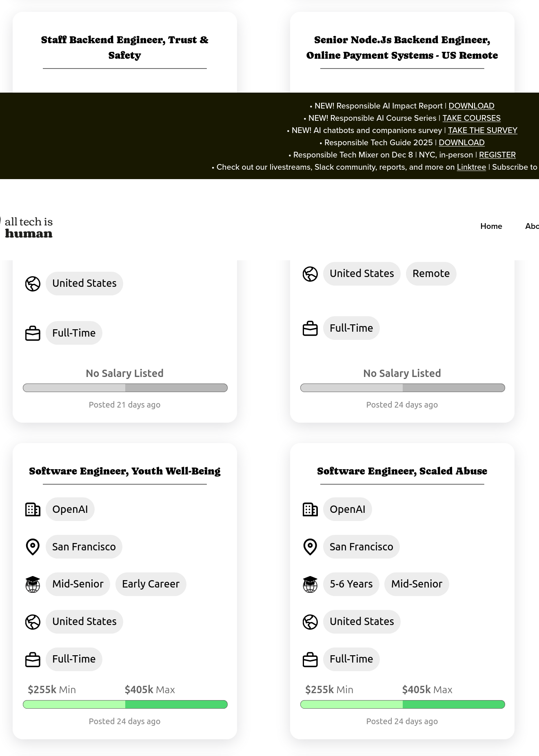
Task: Click the all tech is human logo
Action: 29,227
